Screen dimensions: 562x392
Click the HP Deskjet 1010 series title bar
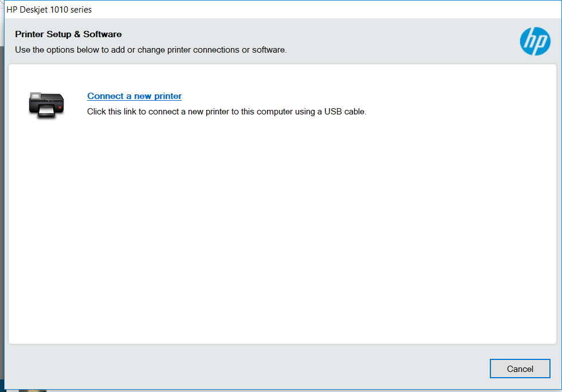pos(282,10)
